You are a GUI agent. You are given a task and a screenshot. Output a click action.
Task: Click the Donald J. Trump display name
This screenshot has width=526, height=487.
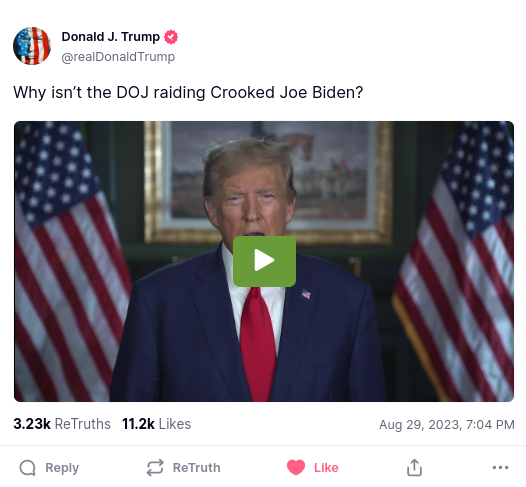tap(110, 37)
